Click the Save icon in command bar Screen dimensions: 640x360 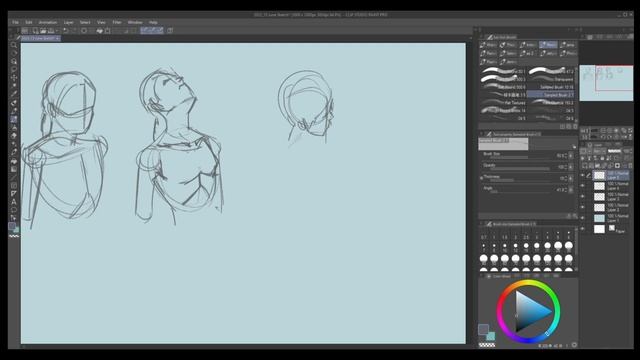pyautogui.click(x=51, y=31)
